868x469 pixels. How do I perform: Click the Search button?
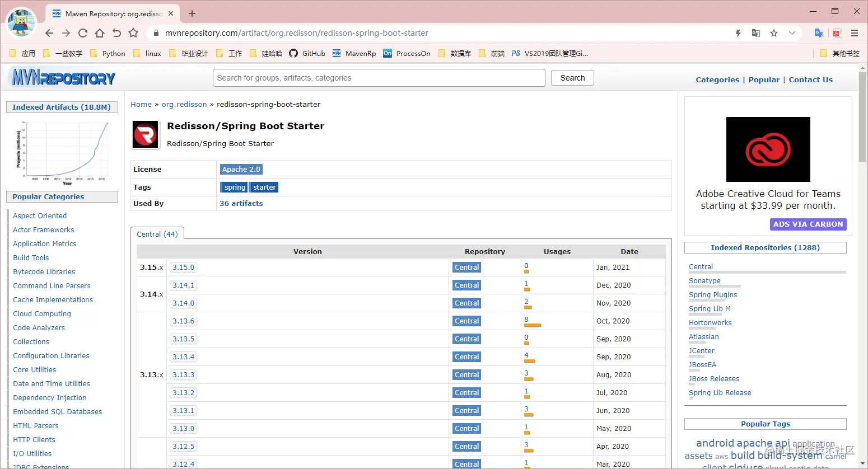coord(572,78)
